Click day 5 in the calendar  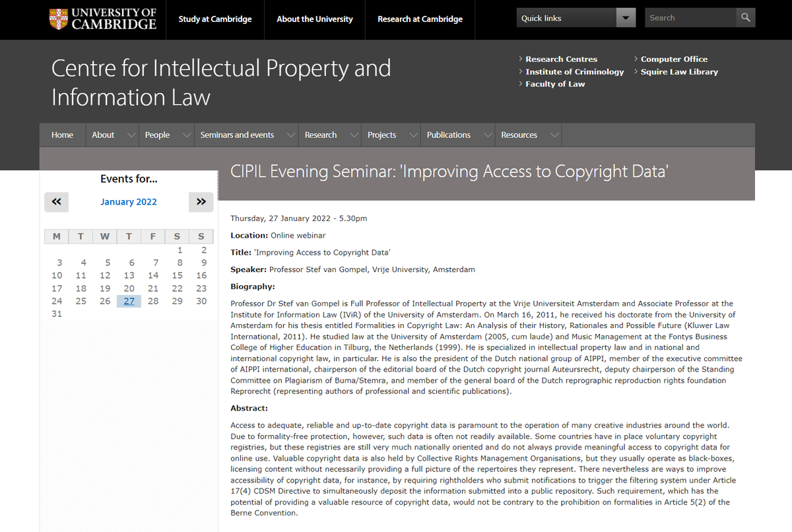108,263
